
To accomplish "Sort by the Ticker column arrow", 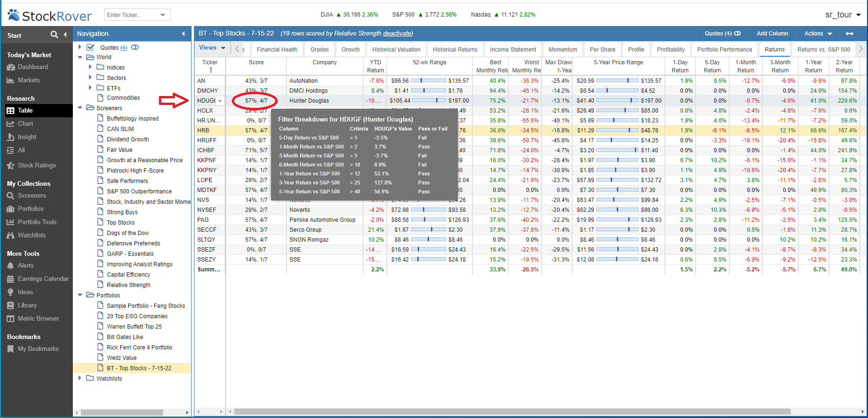I will point(210,70).
